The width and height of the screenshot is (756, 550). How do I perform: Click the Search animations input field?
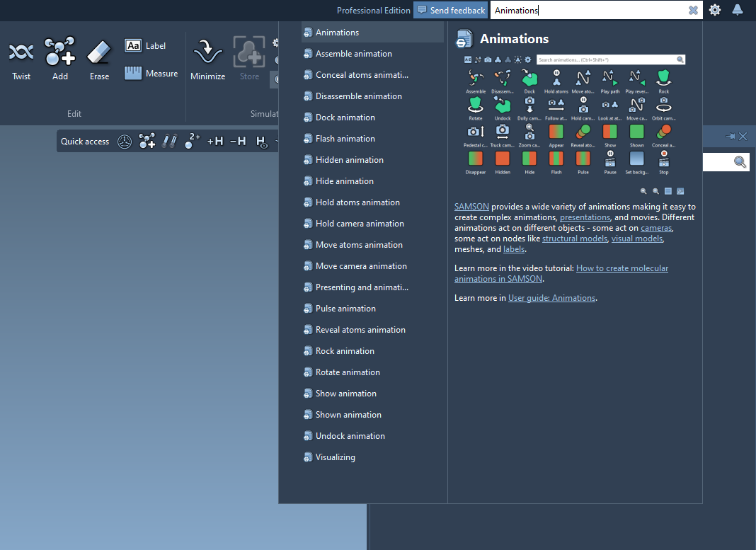606,60
